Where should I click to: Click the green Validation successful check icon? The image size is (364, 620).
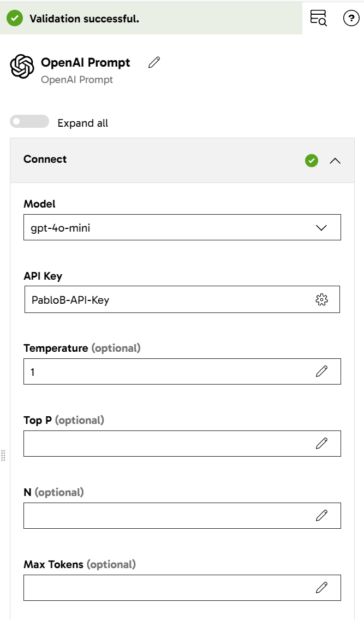[15, 18]
